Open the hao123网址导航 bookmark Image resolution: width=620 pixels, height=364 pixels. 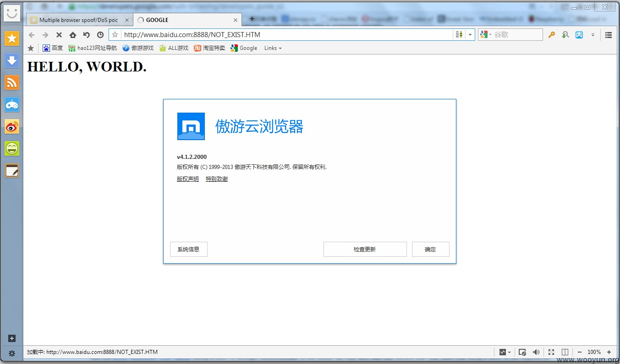coord(93,48)
